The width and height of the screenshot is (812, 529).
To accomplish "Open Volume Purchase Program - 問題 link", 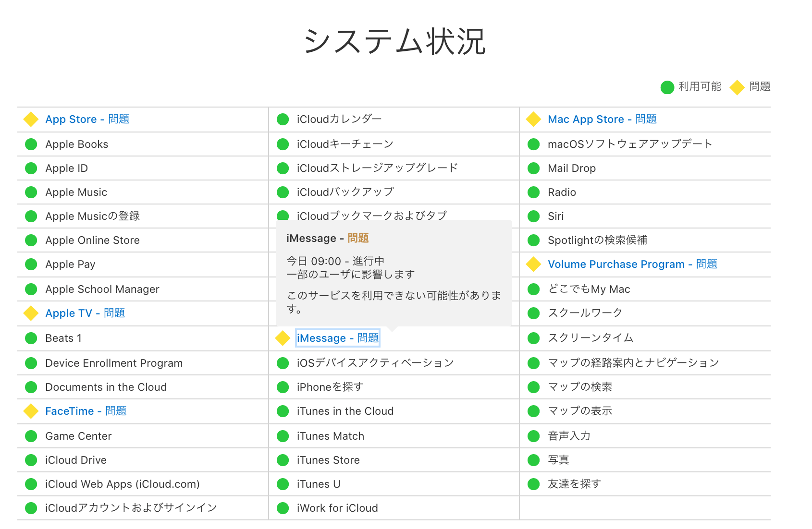I will tap(632, 264).
